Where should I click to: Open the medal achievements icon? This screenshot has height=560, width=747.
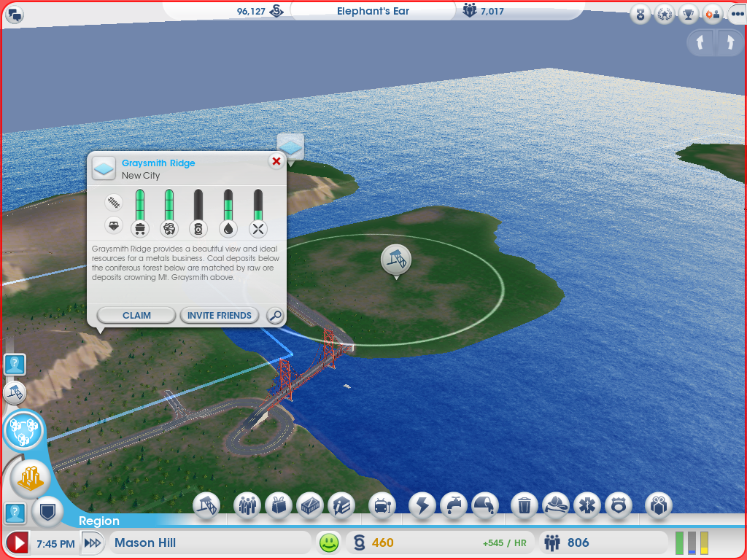click(640, 15)
